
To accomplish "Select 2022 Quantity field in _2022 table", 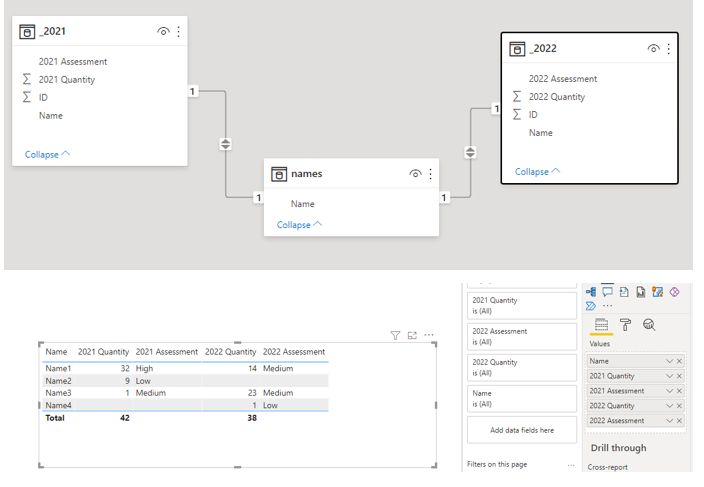I will pyautogui.click(x=557, y=97).
